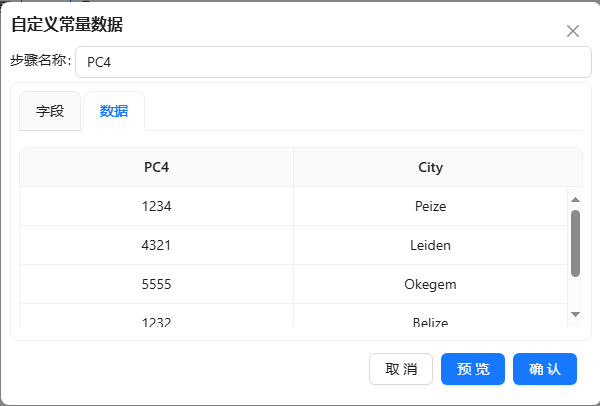Click the 预览 button
This screenshot has height=406, width=600.
point(473,369)
